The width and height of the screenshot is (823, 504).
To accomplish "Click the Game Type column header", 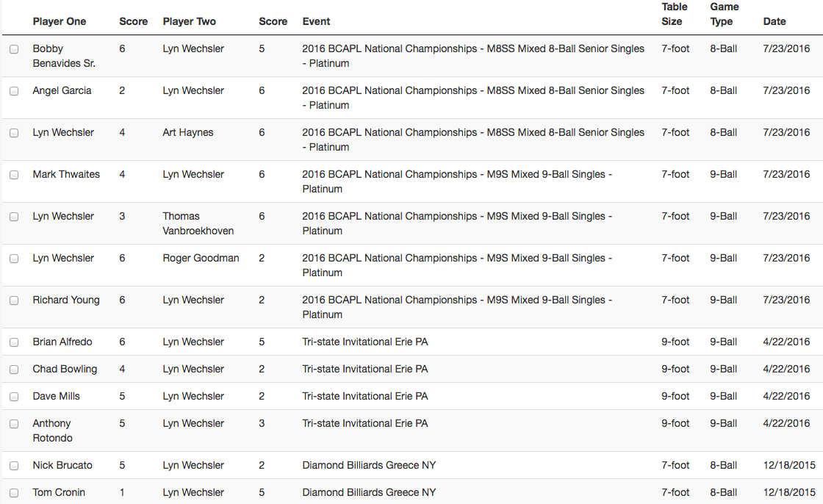I will point(725,14).
